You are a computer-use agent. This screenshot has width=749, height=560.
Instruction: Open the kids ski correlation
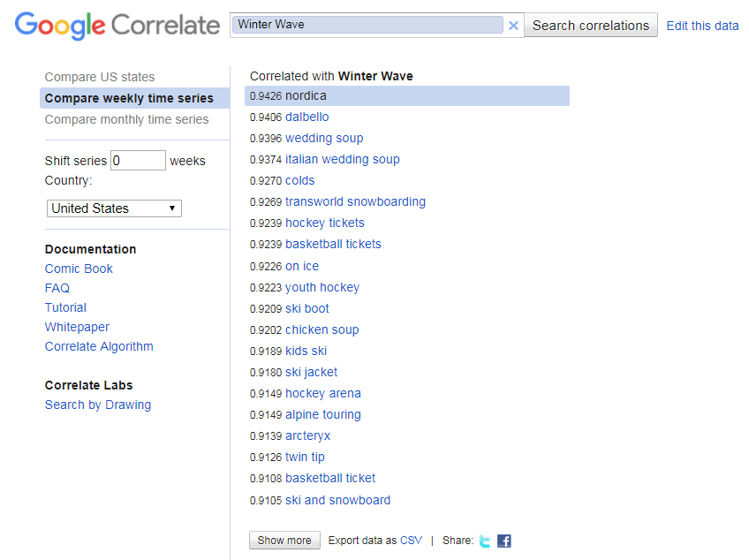pos(306,352)
